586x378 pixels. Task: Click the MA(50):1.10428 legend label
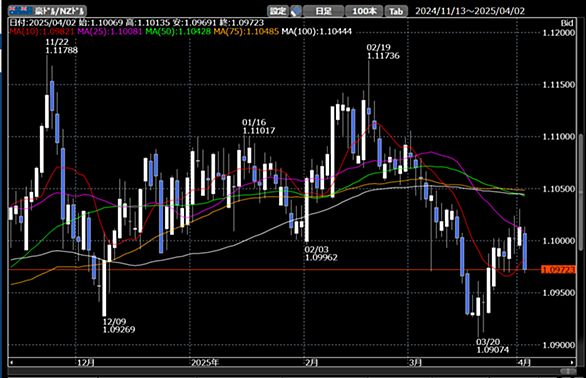(x=178, y=31)
